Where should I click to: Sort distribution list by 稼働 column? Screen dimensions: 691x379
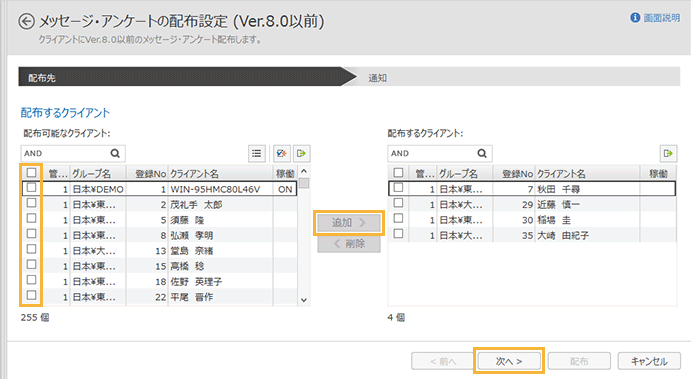click(658, 174)
